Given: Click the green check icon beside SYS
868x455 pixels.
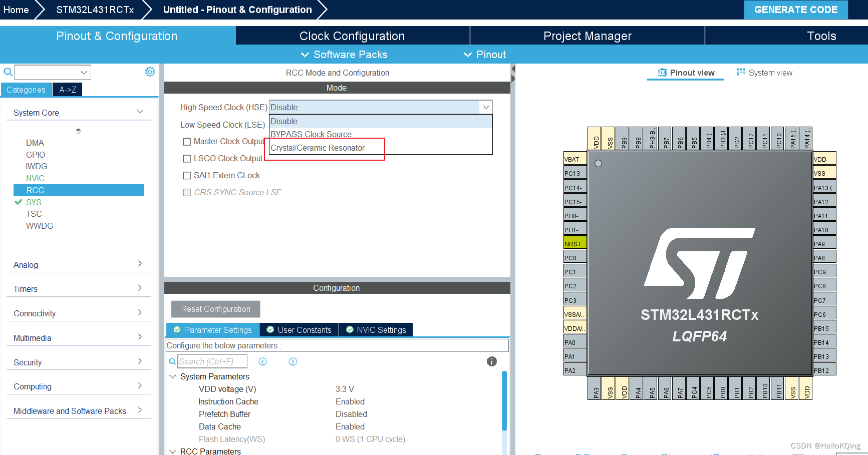Looking at the screenshot, I should (19, 202).
